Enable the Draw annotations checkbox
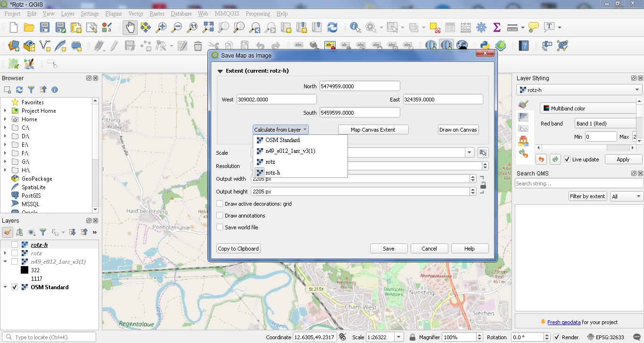 [220, 216]
